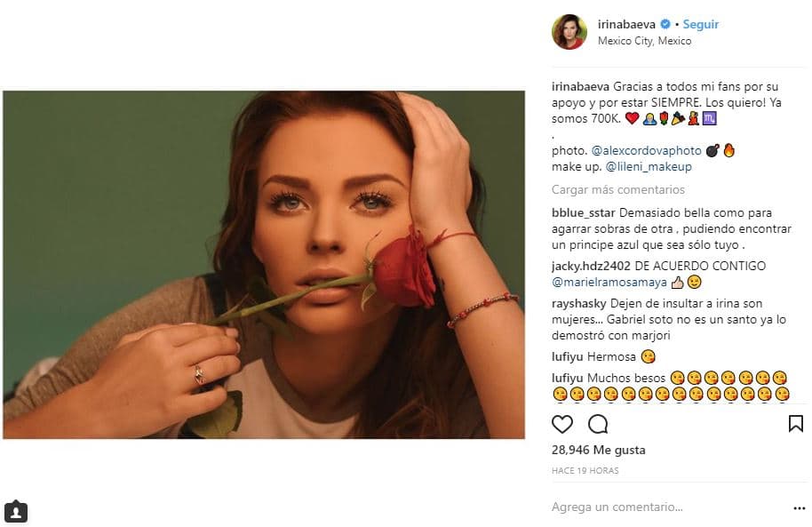Follow irinabaeva by clicking Seguir
812x527 pixels.
click(700, 24)
